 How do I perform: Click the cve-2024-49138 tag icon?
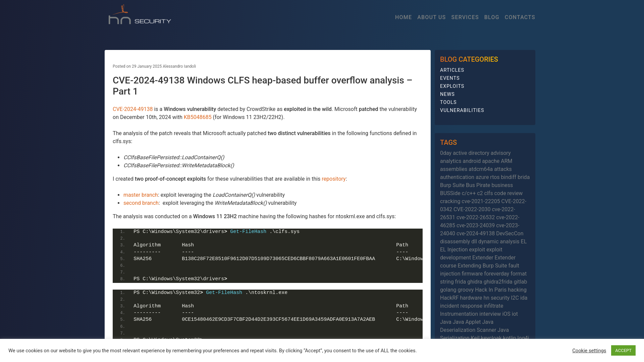(476, 233)
